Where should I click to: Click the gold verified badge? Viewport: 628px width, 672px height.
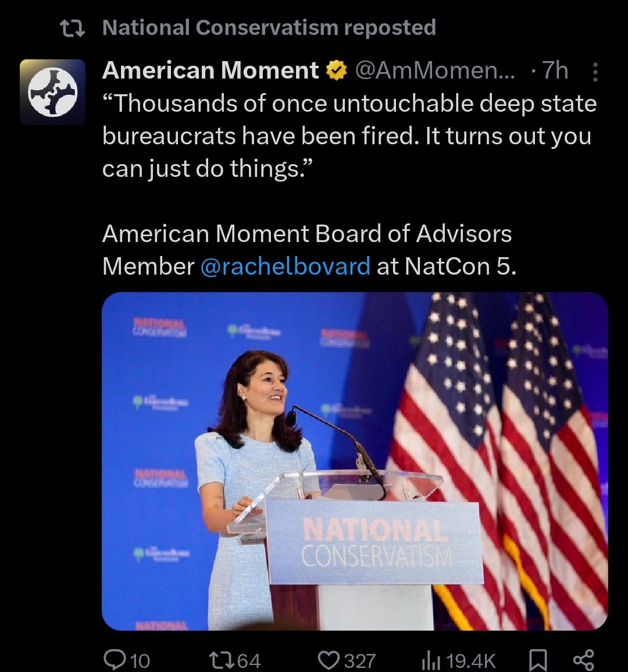click(337, 70)
